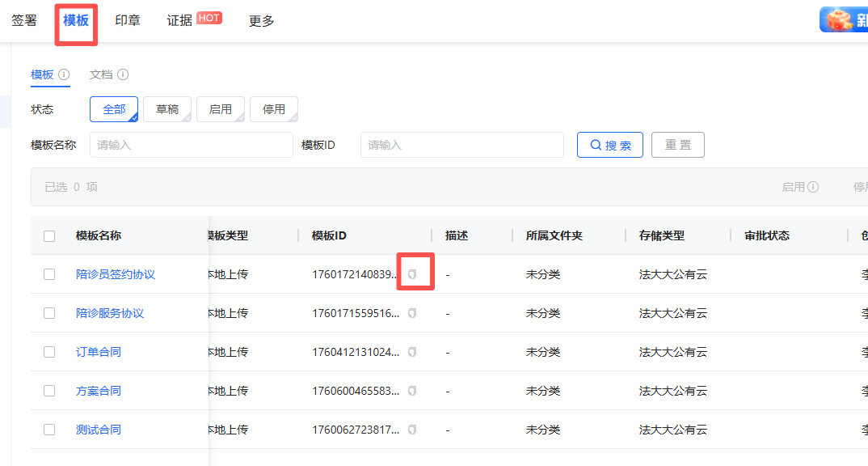Check the box for 陪诊员签约协议 row

49,274
